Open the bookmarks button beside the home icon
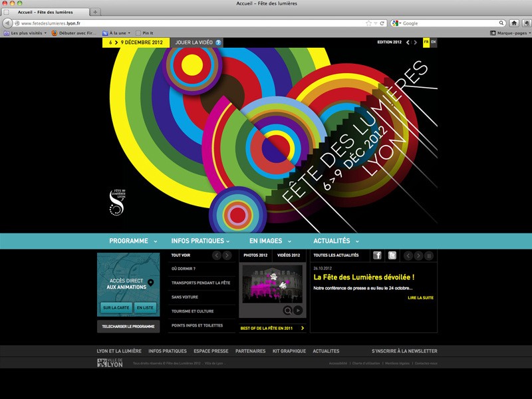This screenshot has width=532, height=399. coord(526,23)
